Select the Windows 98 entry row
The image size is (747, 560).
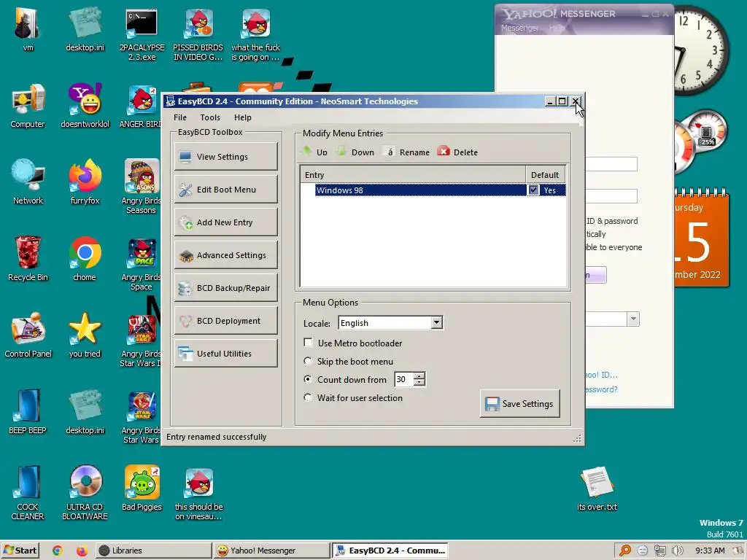click(x=433, y=190)
